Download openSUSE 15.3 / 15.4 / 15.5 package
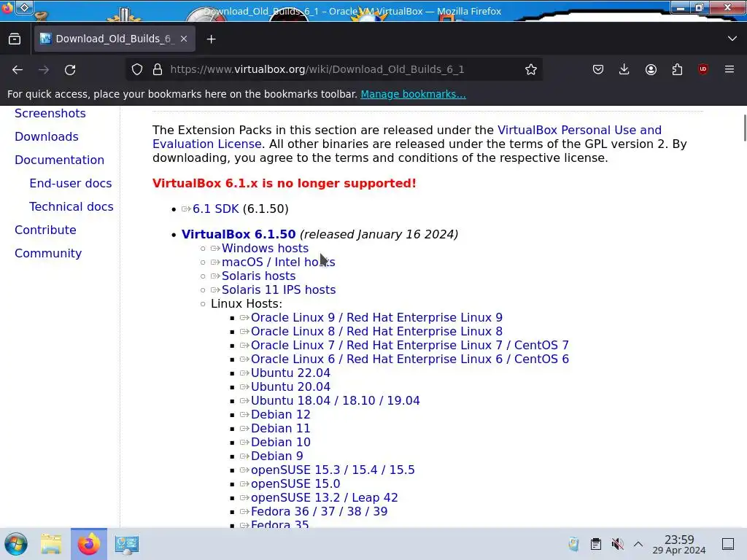 coord(333,470)
